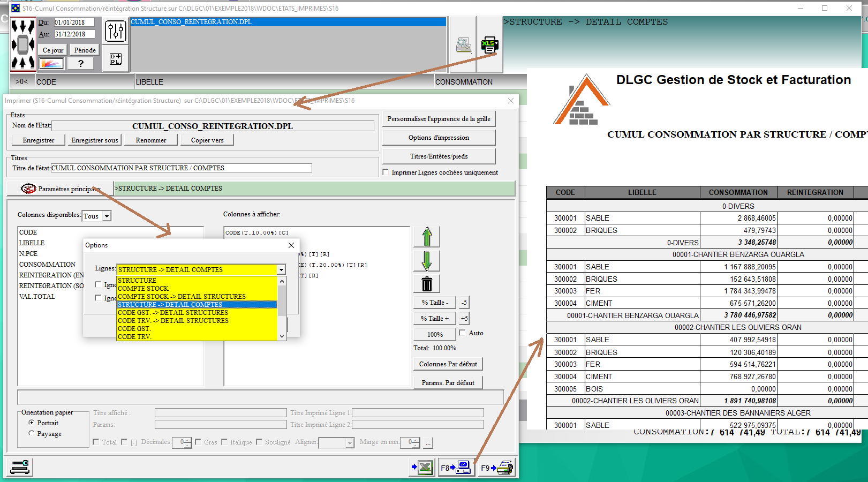Viewport: 868px width, 482px height.
Task: Toggle the first Ign checkbox in Options
Action: click(98, 284)
